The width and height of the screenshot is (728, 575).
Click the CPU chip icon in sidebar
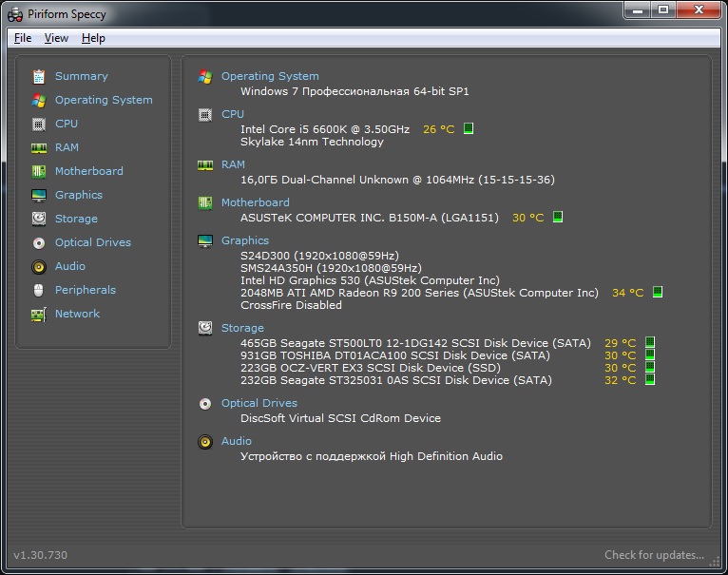[x=39, y=124]
